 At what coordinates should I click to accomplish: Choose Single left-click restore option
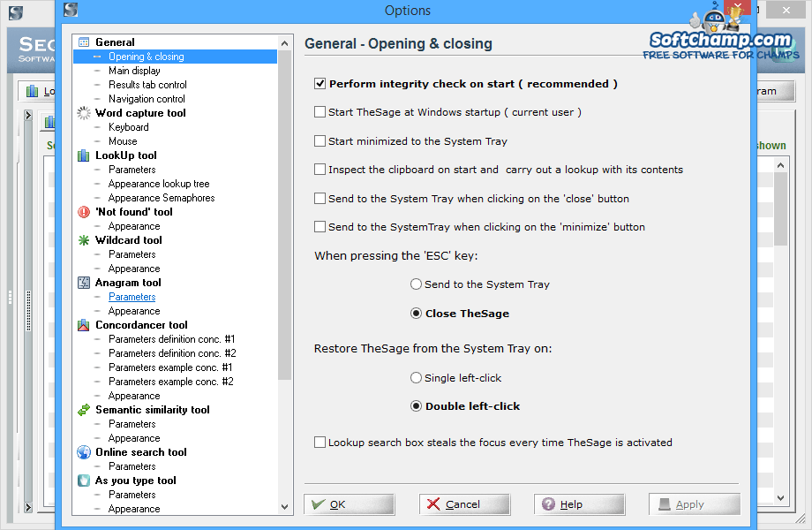click(x=416, y=378)
